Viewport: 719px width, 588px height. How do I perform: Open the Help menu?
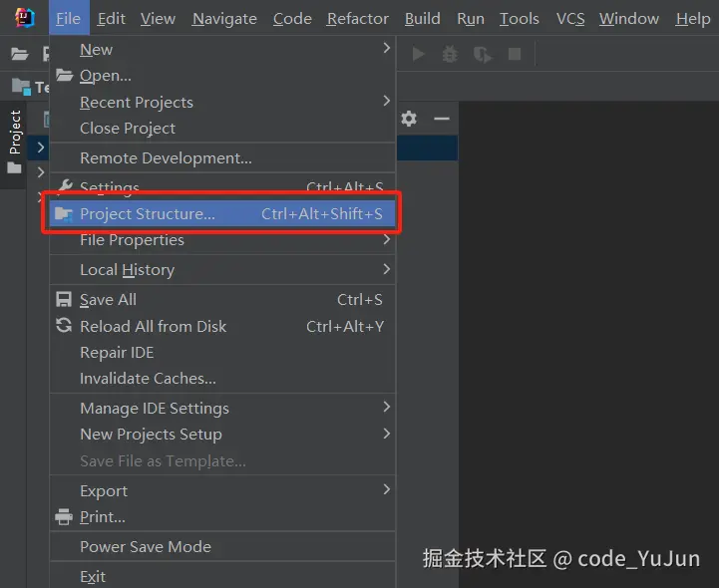click(x=693, y=18)
